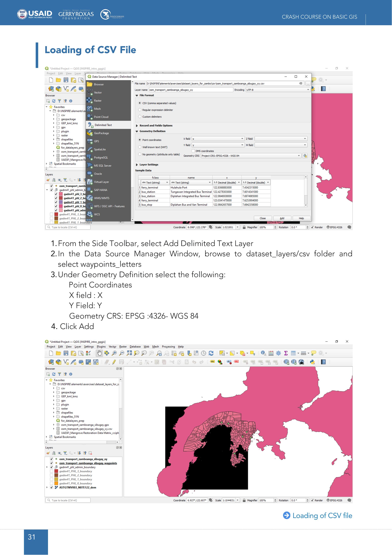Open the Processing menu
This screenshot has width=392, height=555.
coord(168,347)
